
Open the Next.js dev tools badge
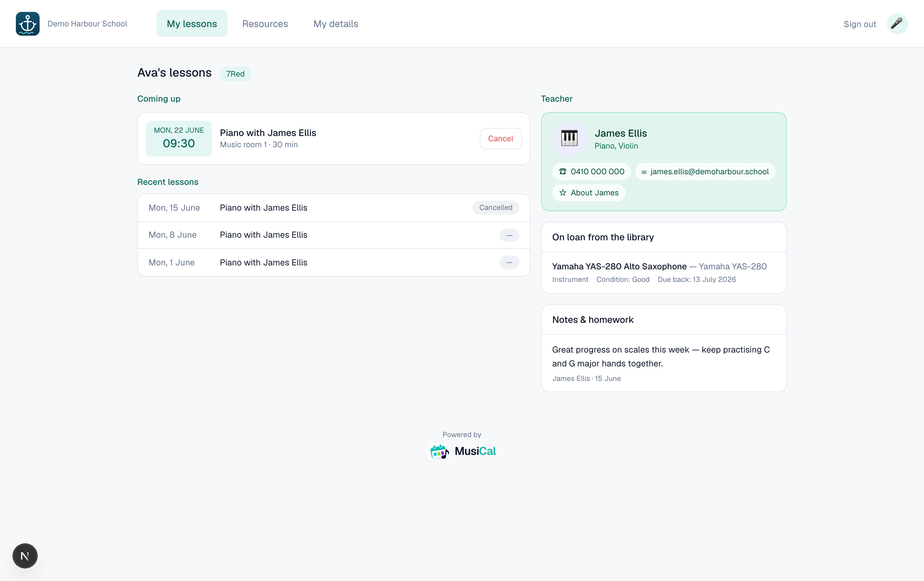(25, 556)
